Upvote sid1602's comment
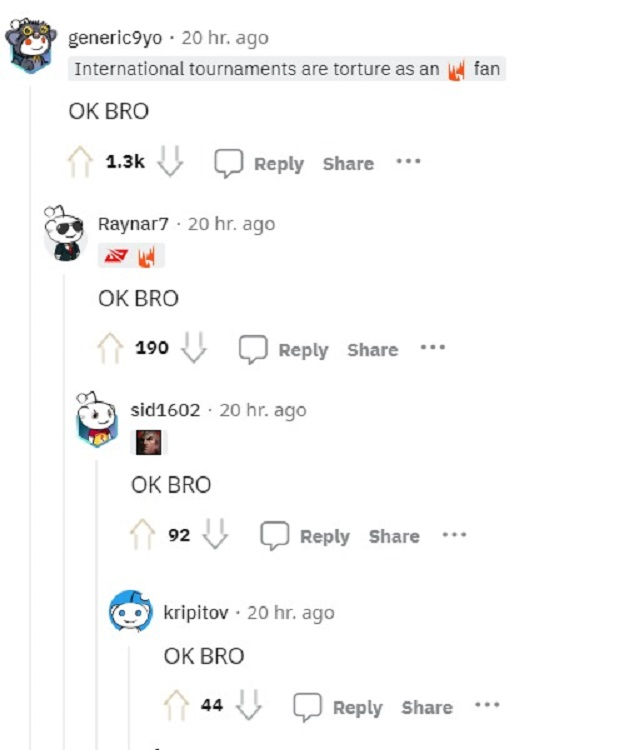640x750 pixels. coord(143,534)
